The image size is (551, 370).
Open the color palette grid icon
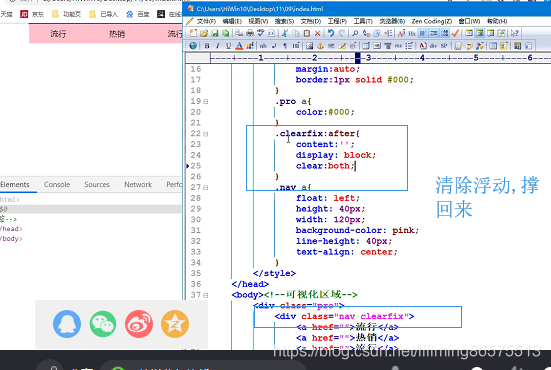click(x=250, y=46)
